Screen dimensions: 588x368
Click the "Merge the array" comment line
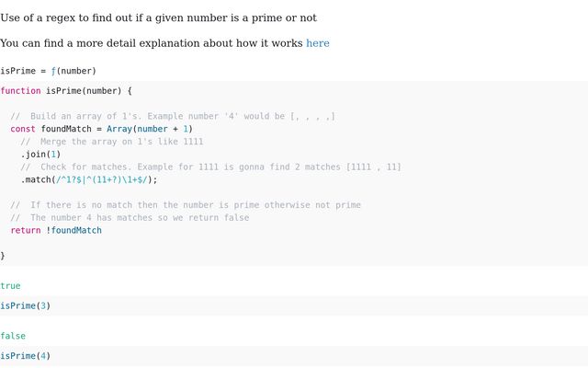111,142
